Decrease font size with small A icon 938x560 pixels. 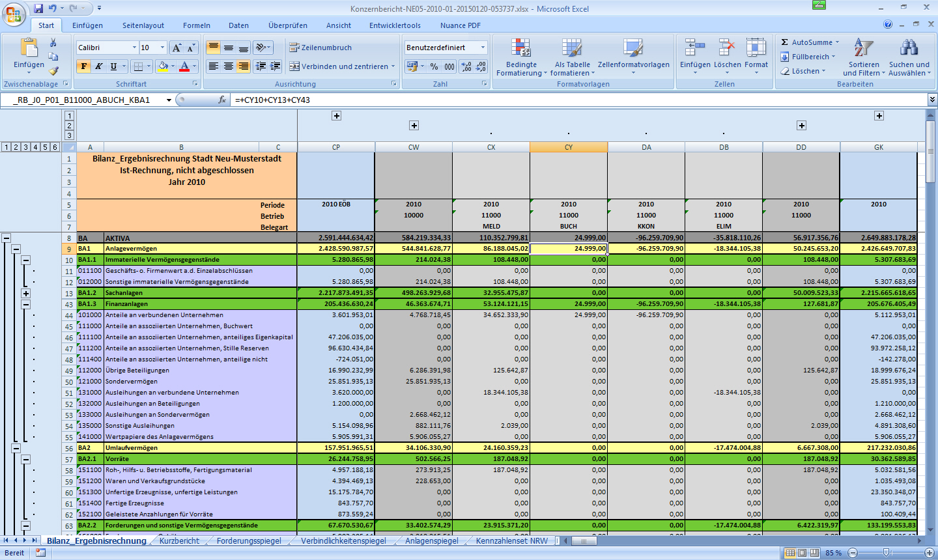(x=191, y=48)
